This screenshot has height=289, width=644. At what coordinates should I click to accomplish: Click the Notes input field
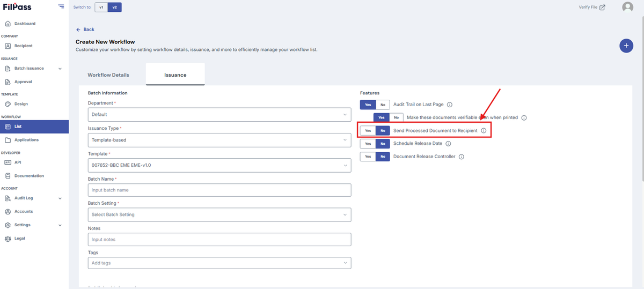click(219, 239)
